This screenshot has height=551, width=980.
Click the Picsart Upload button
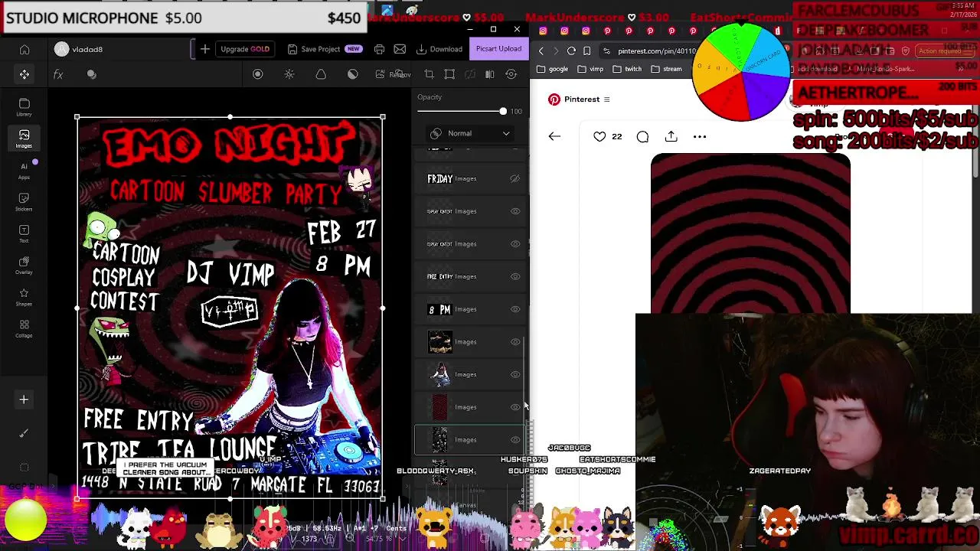(x=498, y=49)
